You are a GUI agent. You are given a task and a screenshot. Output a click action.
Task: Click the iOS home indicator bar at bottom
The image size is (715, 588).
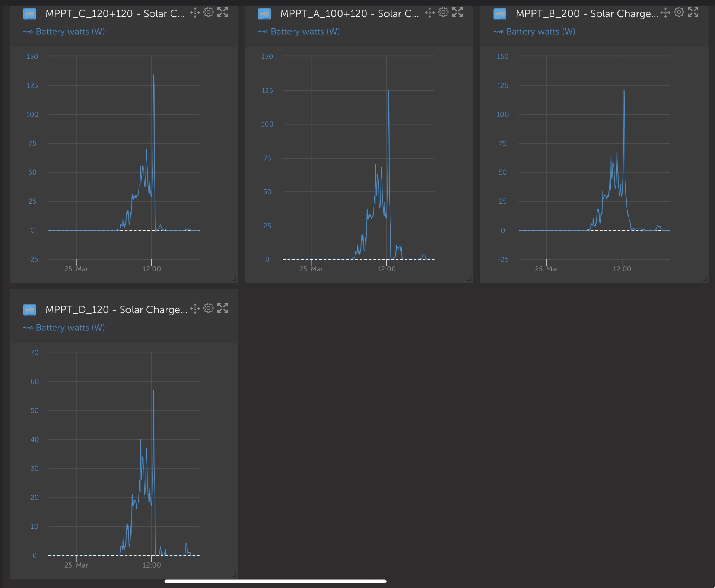pos(275,581)
